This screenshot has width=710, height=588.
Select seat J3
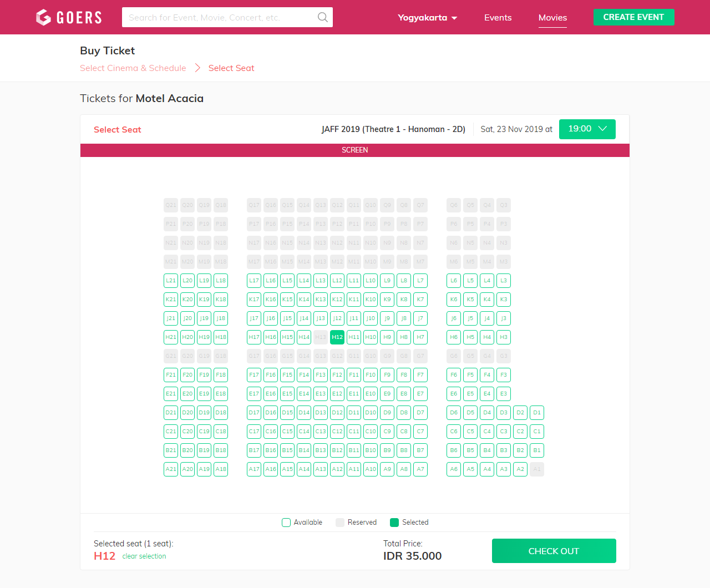504,318
